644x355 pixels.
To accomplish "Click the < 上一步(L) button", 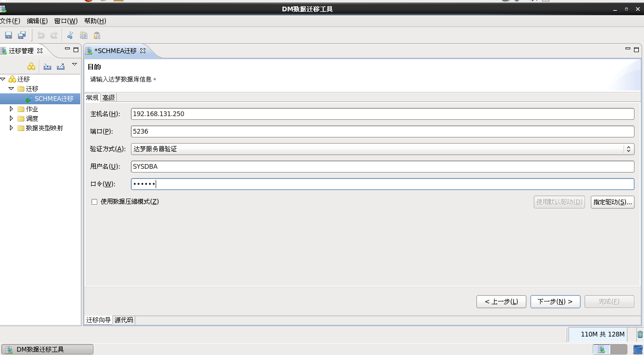I will click(501, 301).
